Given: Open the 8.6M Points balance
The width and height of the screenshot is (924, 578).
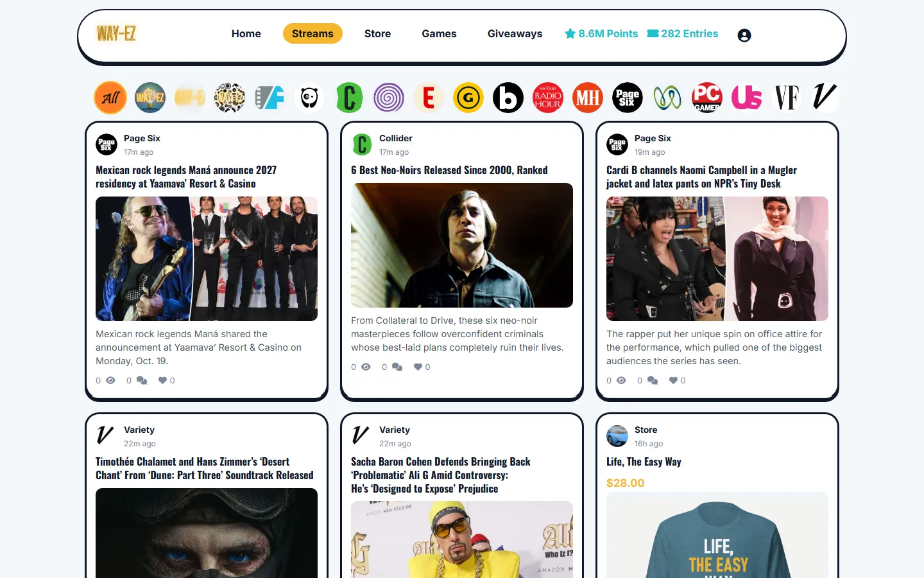Looking at the screenshot, I should 601,33.
